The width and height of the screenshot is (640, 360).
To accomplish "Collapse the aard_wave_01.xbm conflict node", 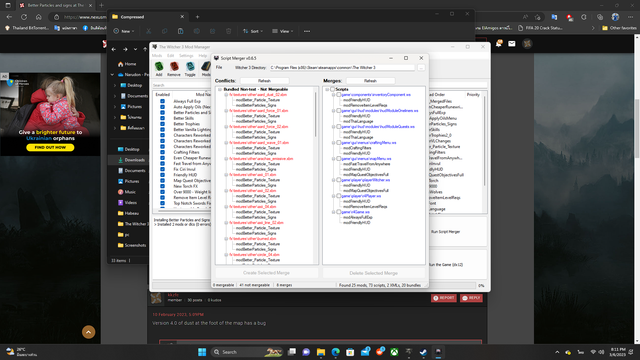I will pyautogui.click(x=226, y=143).
